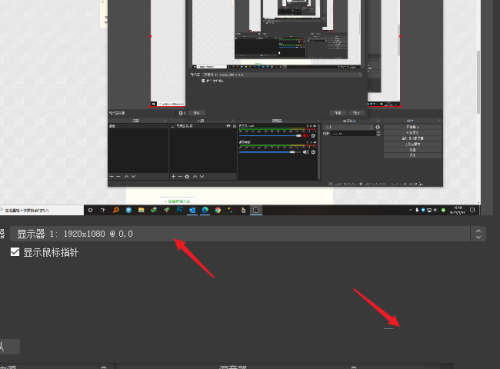Viewport: 500px width, 369px height.
Task: Click the red muted speaker icon in preview mixer
Action: pyautogui.click(x=306, y=136)
